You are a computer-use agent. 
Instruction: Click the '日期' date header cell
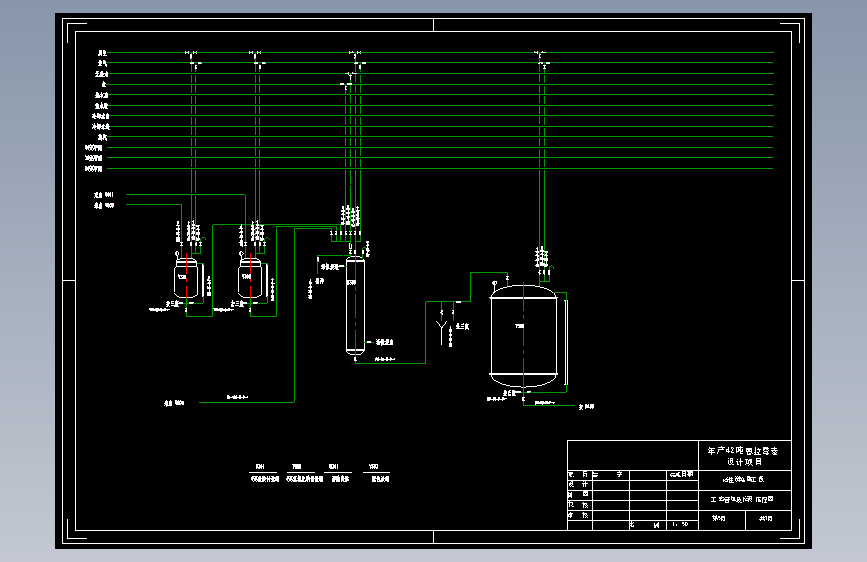(682, 475)
